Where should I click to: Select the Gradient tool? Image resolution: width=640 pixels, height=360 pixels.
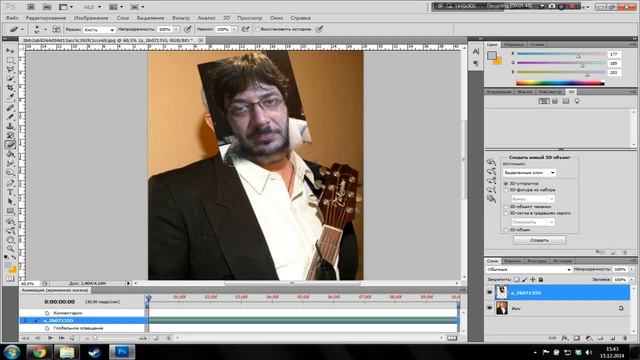[x=10, y=154]
